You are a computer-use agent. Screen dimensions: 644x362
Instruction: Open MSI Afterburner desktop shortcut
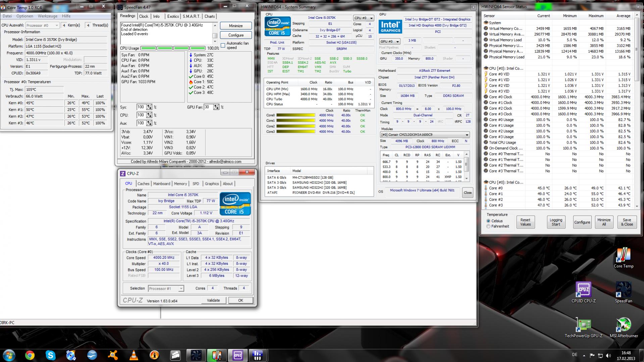tap(624, 327)
